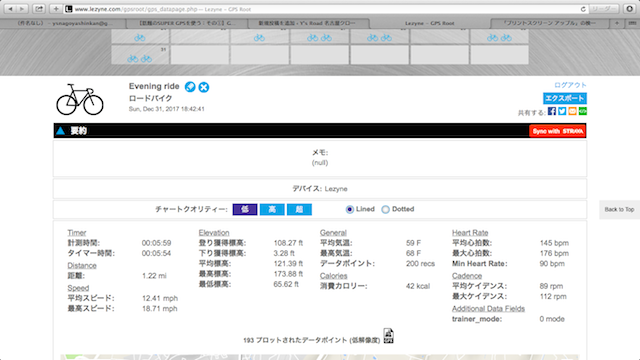
Task: Click the site favicon in the address bar
Action: click(x=69, y=9)
